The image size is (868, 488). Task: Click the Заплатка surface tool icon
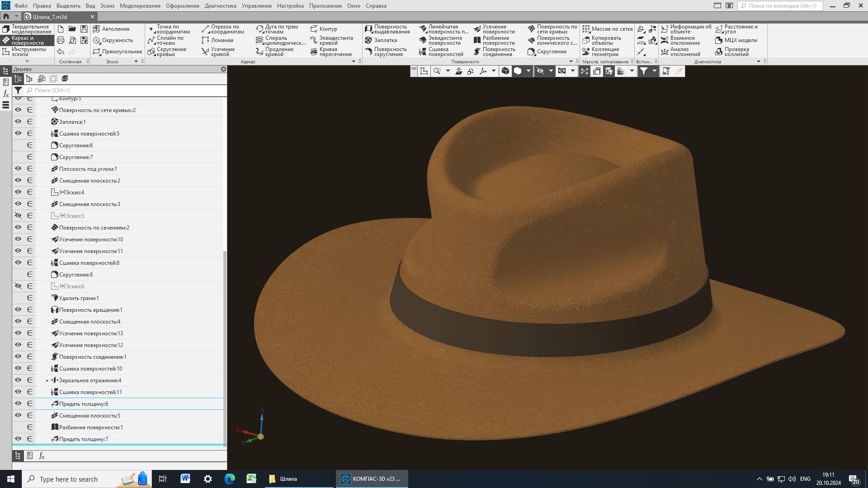click(x=369, y=40)
